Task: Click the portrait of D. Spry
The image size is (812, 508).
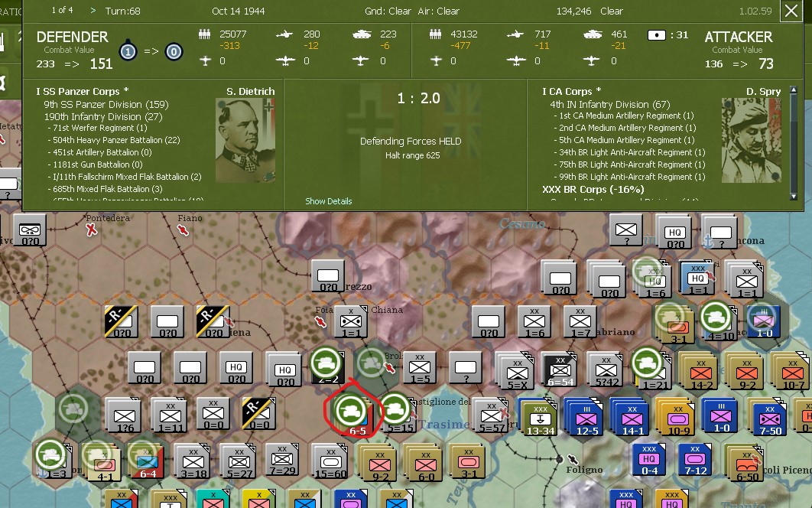Action: pyautogui.click(x=752, y=140)
